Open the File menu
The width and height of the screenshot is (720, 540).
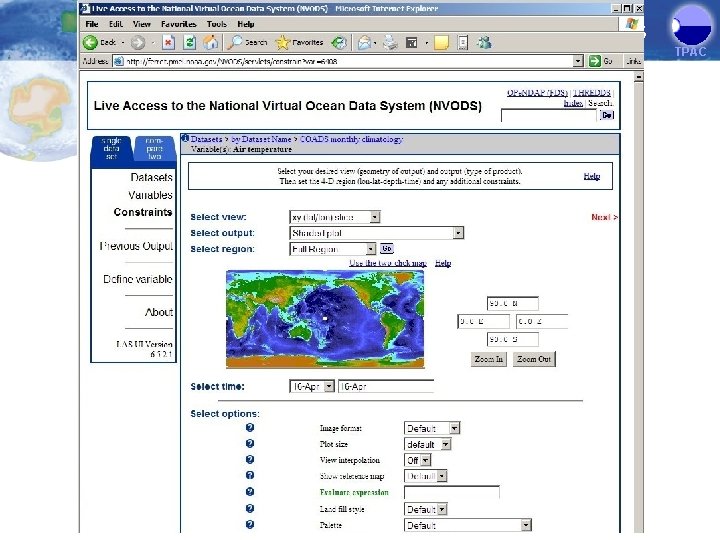coord(92,24)
